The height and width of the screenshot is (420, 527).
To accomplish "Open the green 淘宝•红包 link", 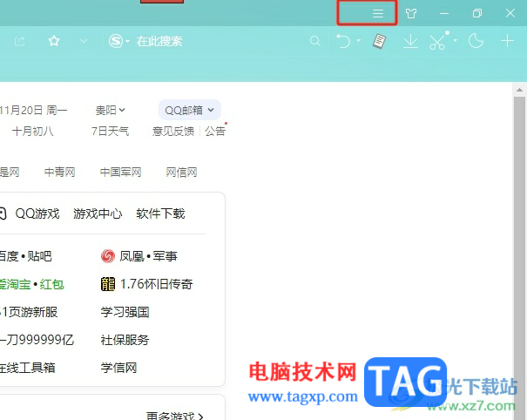I will (32, 284).
